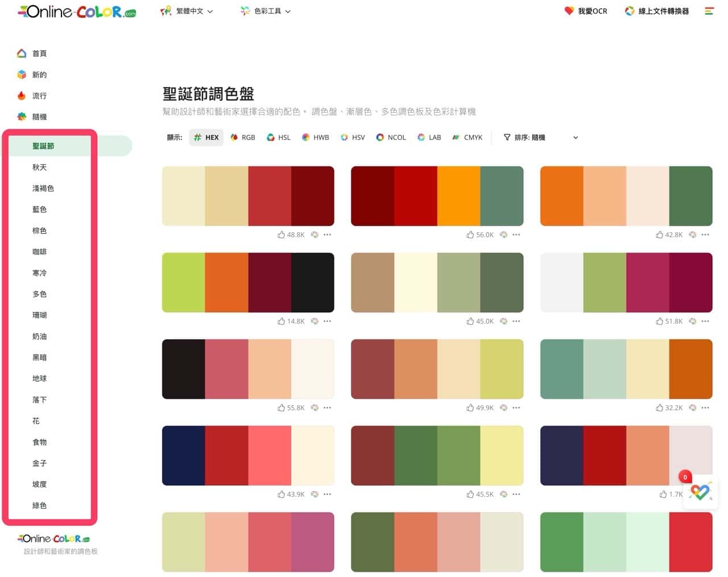
Task: Select 秋天 category in the sidebar
Action: click(x=39, y=167)
